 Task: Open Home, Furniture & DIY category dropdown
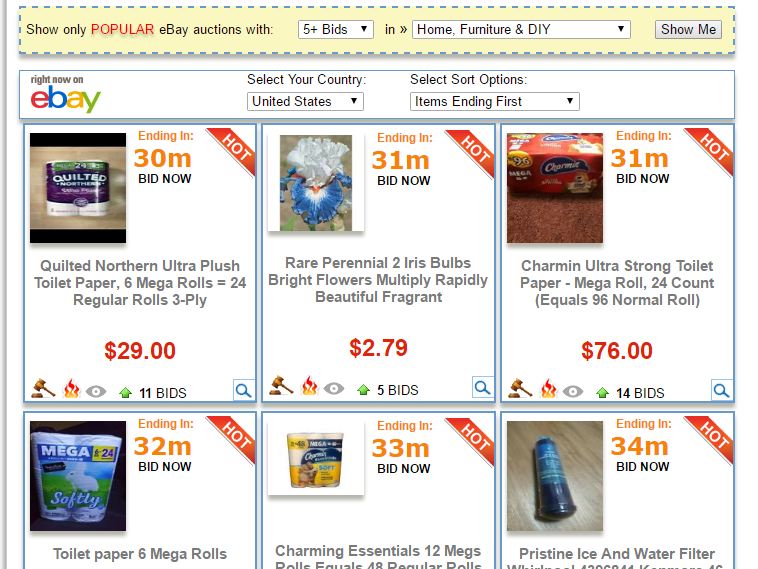point(521,29)
